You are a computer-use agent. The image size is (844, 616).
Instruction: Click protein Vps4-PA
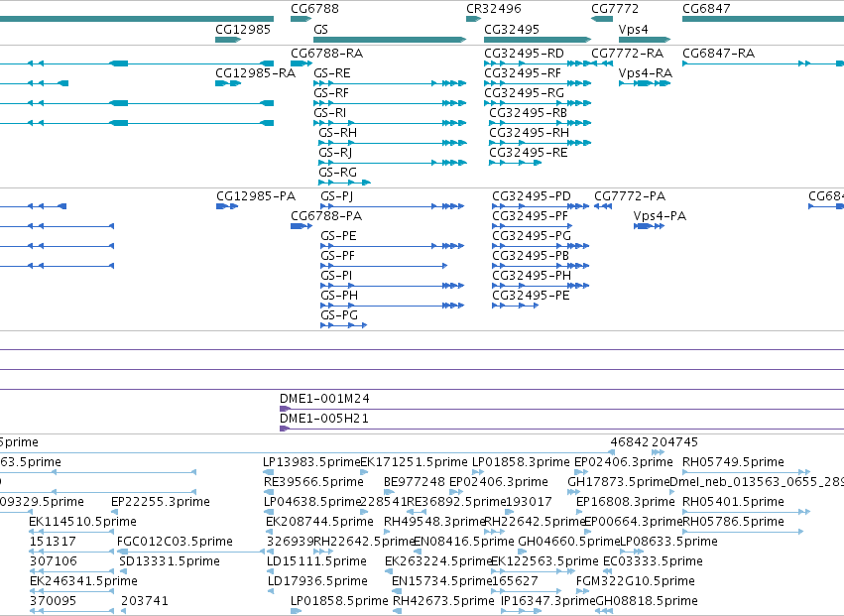[x=660, y=216]
